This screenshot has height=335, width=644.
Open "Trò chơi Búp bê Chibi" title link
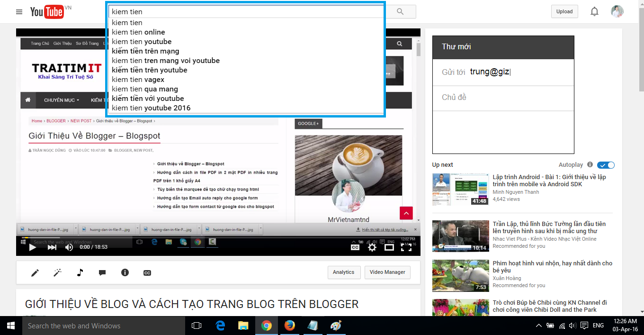point(550,306)
